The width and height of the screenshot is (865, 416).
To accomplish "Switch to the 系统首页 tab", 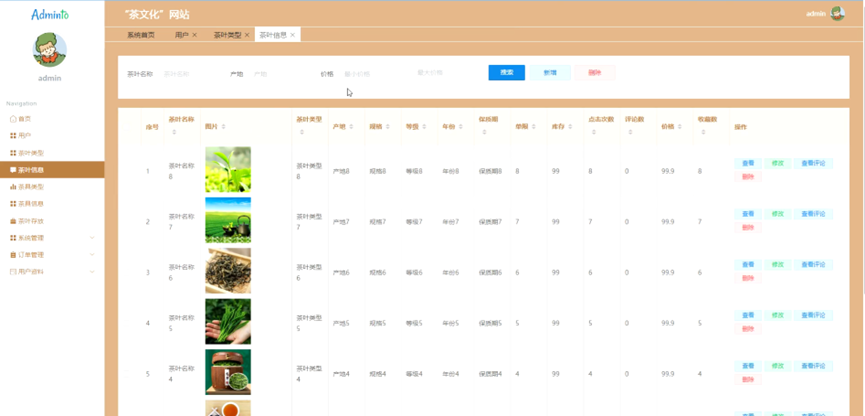I will (x=141, y=35).
